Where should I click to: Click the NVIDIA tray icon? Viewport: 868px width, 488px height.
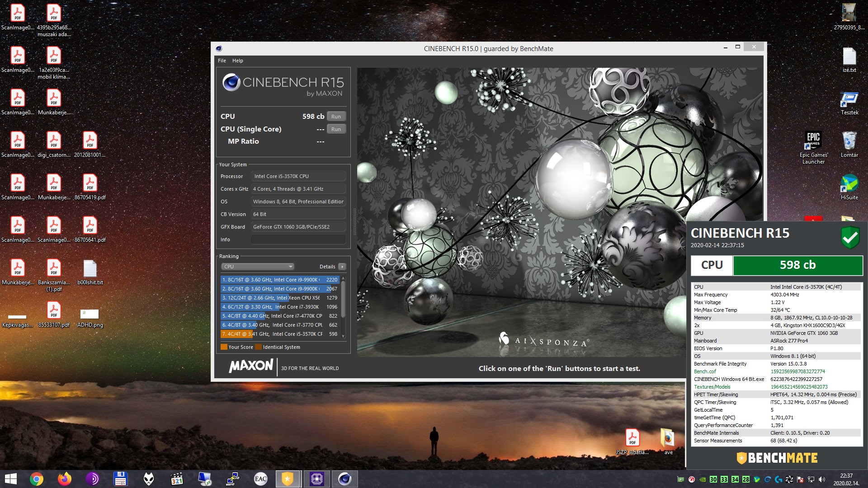pos(703,479)
